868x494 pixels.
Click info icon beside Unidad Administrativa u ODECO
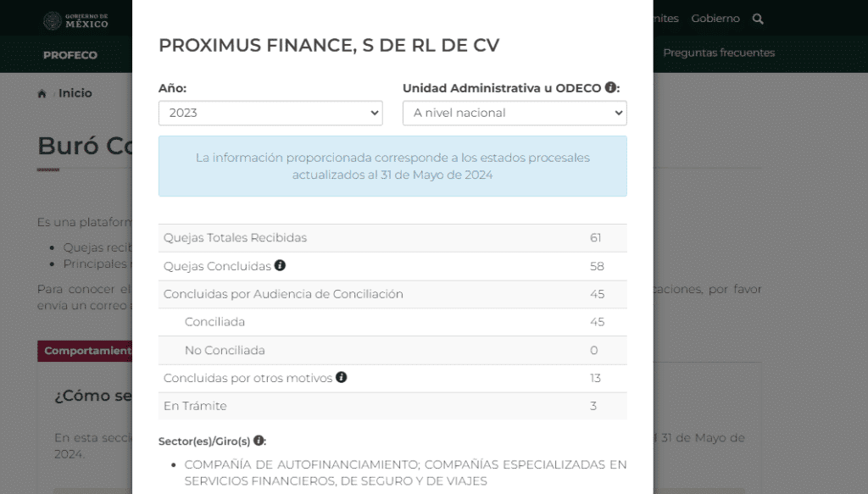pos(610,87)
